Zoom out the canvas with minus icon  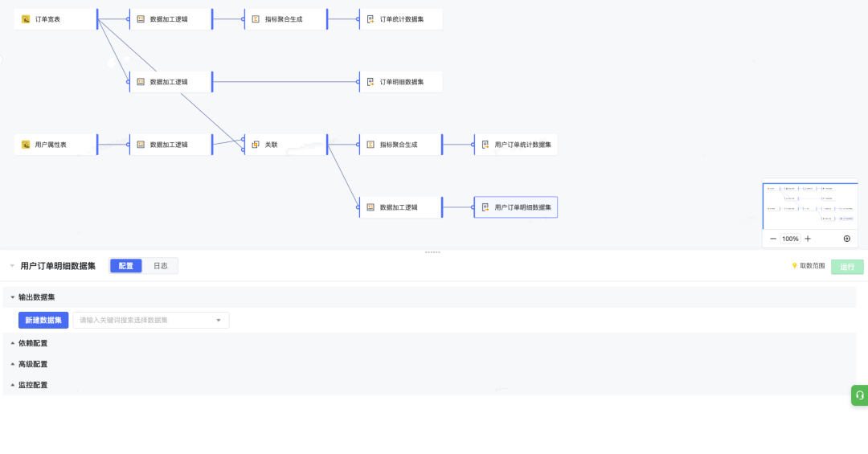773,239
